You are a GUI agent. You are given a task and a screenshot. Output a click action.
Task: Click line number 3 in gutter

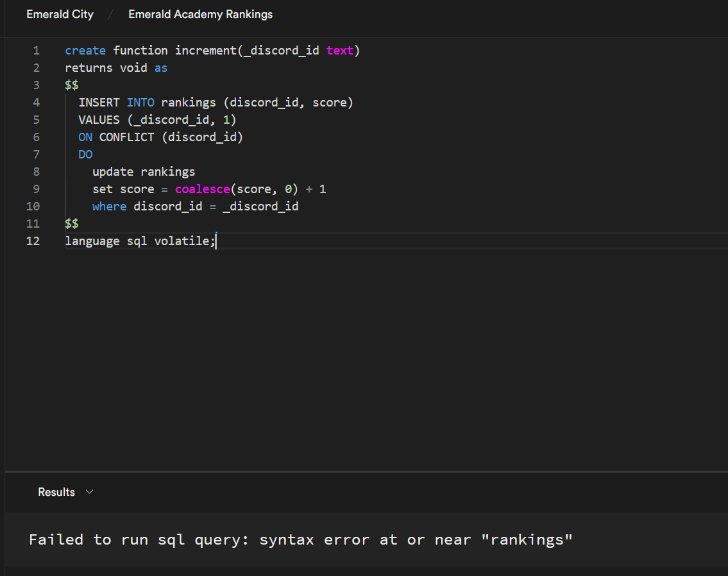point(36,85)
